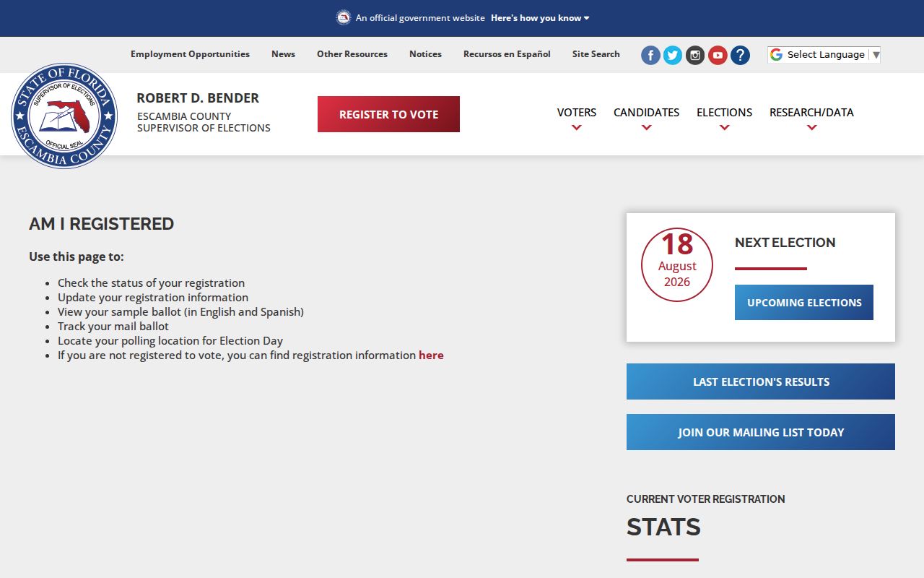Image resolution: width=924 pixels, height=578 pixels.
Task: Open the Notices link
Action: click(425, 54)
